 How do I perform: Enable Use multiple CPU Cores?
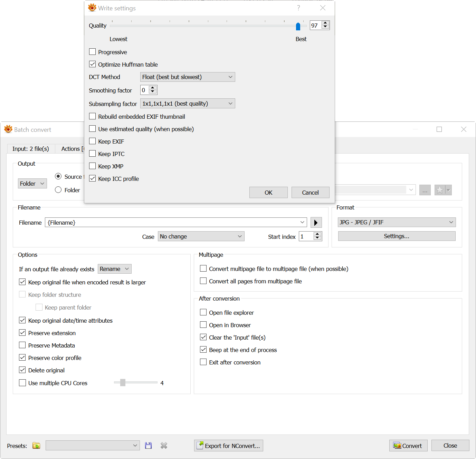[22, 383]
